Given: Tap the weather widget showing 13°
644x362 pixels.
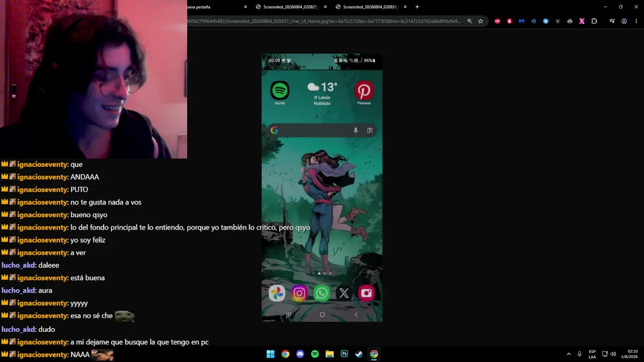Looking at the screenshot, I should [322, 94].
